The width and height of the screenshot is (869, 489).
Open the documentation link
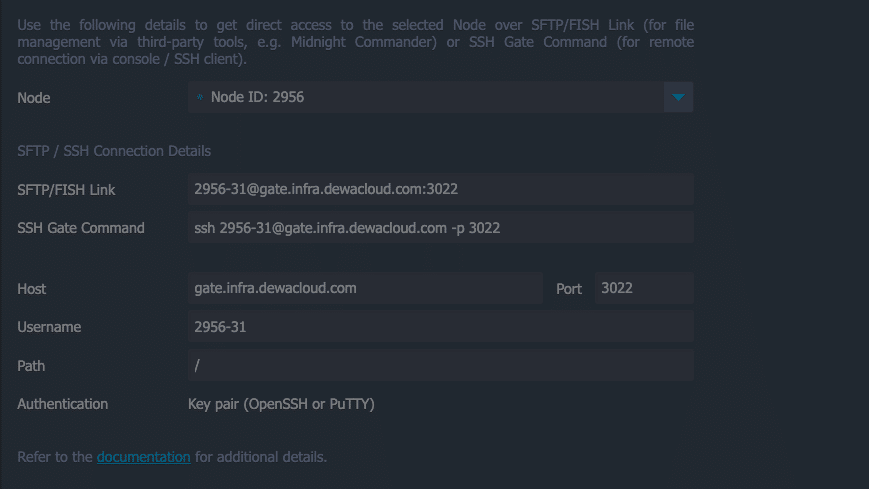pyautogui.click(x=144, y=457)
